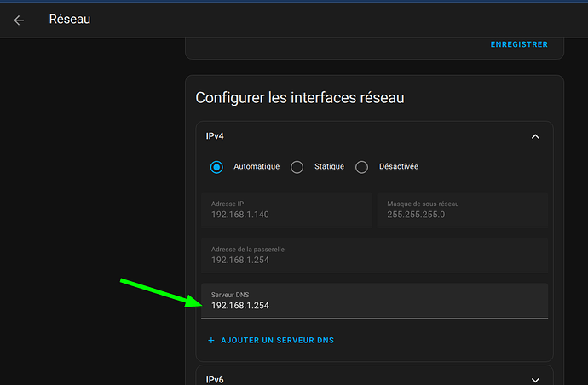Click the Adresse de la passerelle field

[374, 255]
